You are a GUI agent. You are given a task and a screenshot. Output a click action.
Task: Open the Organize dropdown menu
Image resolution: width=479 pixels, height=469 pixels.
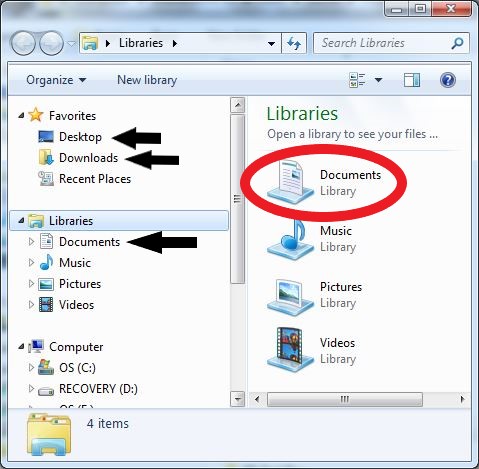tap(56, 80)
